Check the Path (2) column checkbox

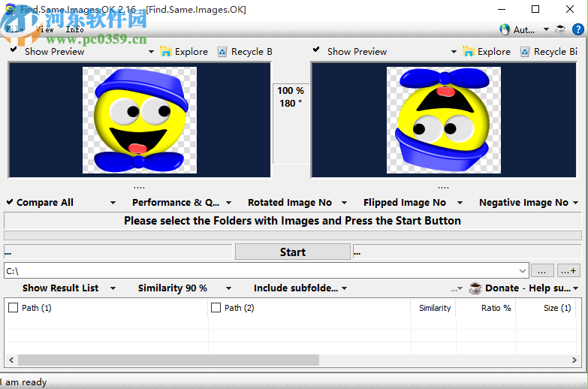(x=216, y=308)
